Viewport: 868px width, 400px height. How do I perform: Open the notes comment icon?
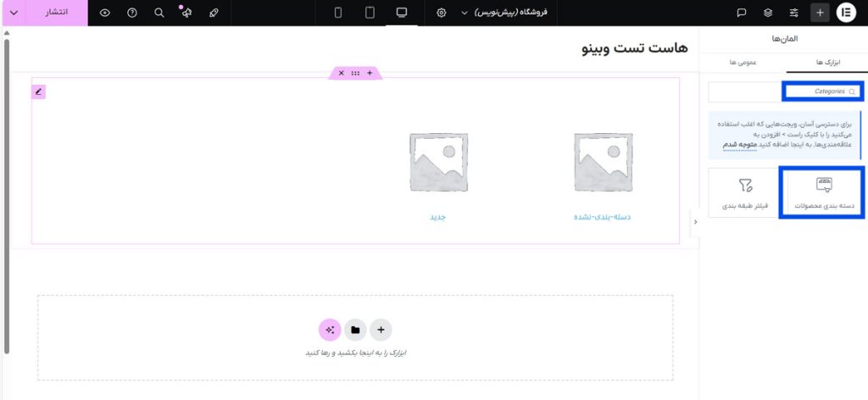(742, 13)
